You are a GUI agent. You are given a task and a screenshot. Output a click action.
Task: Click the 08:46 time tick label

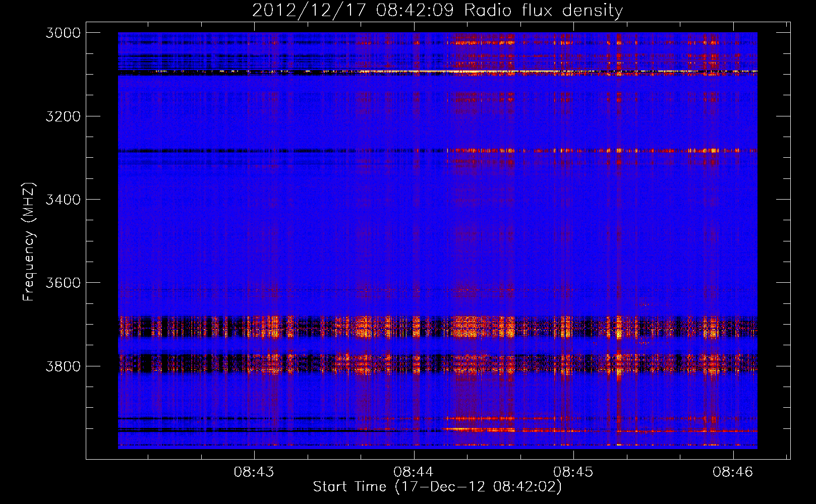733,472
